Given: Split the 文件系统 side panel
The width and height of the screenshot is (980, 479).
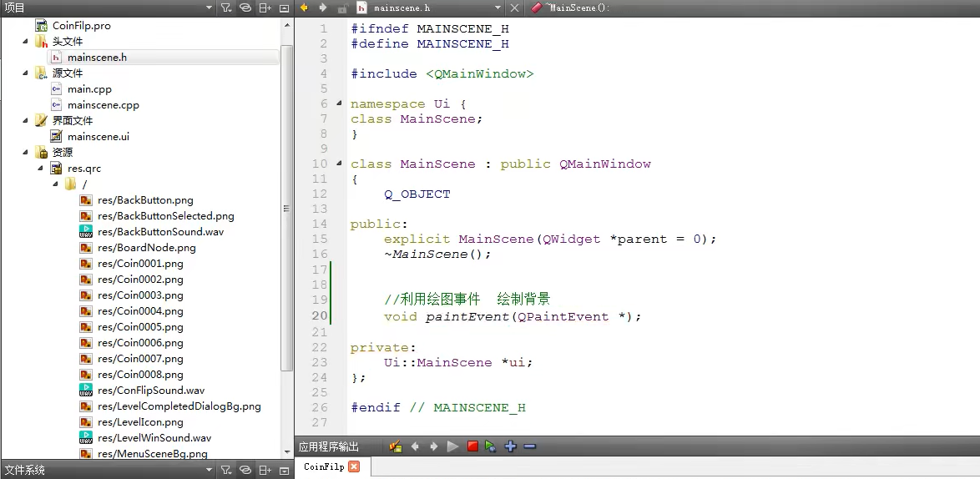Looking at the screenshot, I should 265,470.
